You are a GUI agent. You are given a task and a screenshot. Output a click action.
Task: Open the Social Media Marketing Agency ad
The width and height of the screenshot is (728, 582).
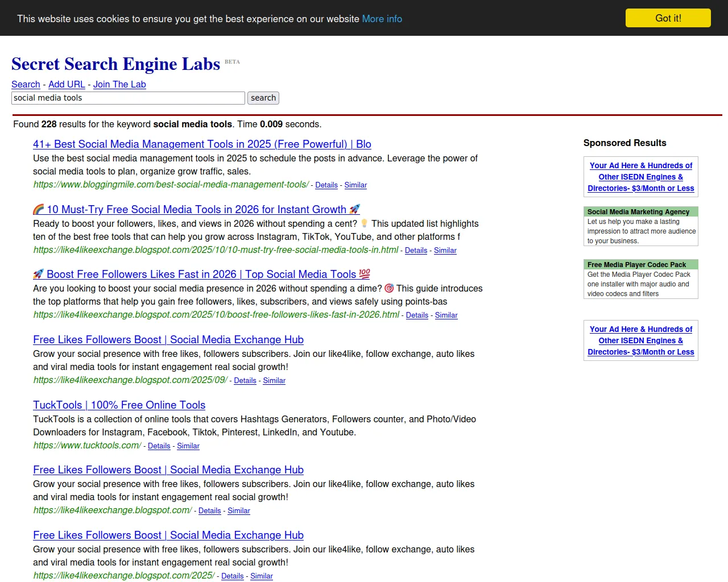638,212
